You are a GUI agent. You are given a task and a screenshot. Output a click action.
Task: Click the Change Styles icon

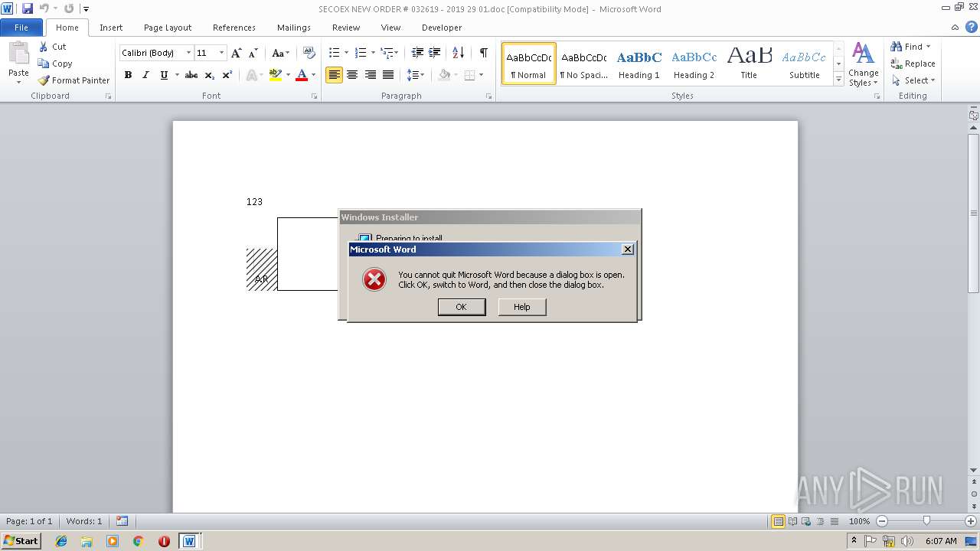point(863,64)
